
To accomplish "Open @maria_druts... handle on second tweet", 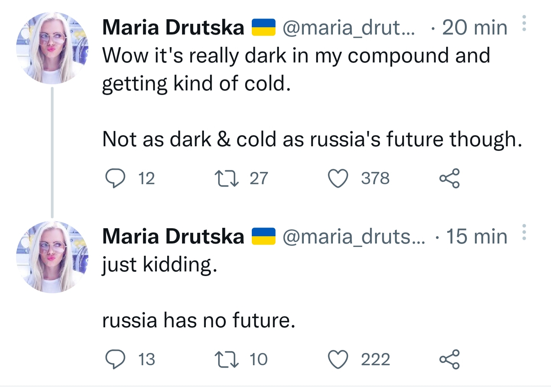I will tap(354, 237).
